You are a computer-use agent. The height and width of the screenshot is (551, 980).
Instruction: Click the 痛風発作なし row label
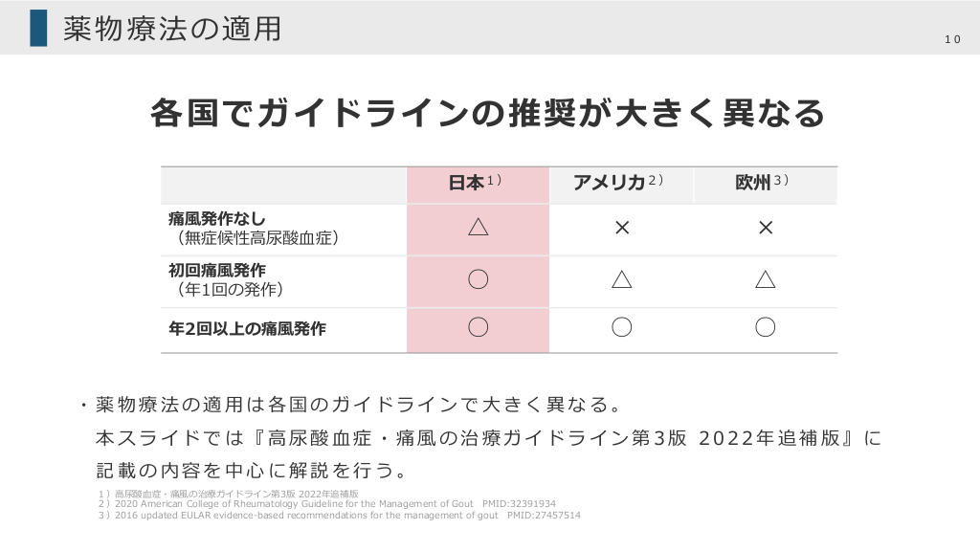tap(216, 219)
